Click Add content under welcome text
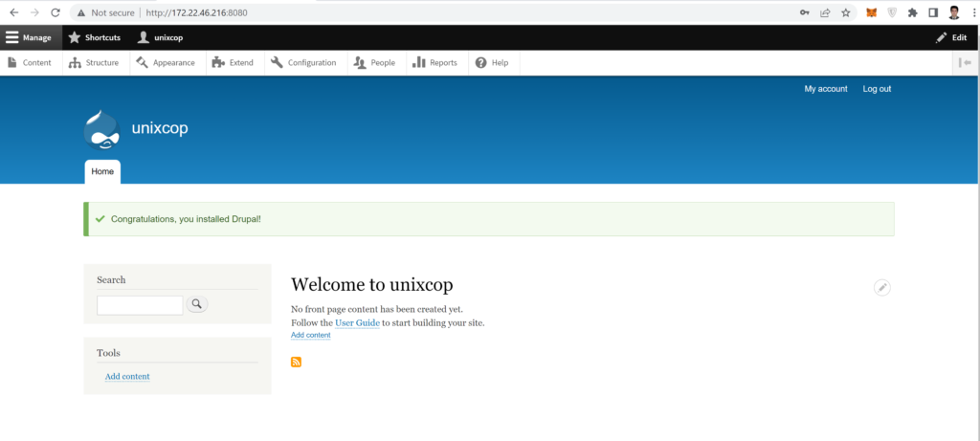Image resolution: width=980 pixels, height=441 pixels. [311, 336]
